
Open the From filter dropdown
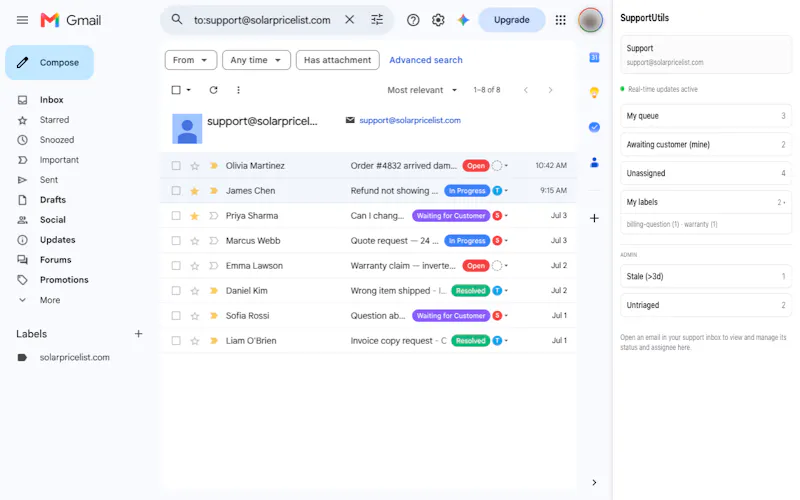191,60
